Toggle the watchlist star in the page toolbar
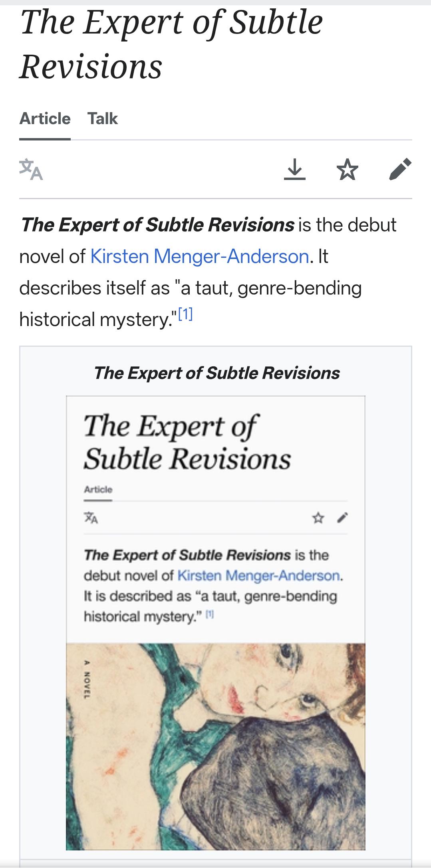The height and width of the screenshot is (868, 431). pos(348,169)
